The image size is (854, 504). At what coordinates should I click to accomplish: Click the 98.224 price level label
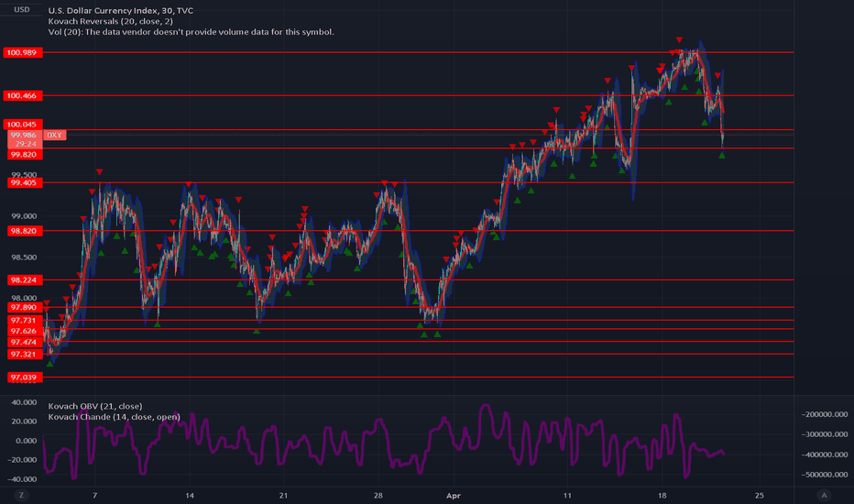(x=25, y=280)
